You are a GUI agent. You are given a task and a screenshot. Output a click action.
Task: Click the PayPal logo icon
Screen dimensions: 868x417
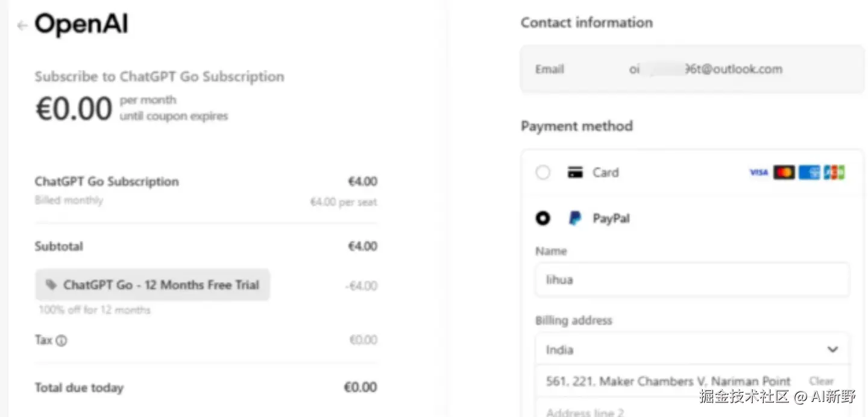coord(575,218)
